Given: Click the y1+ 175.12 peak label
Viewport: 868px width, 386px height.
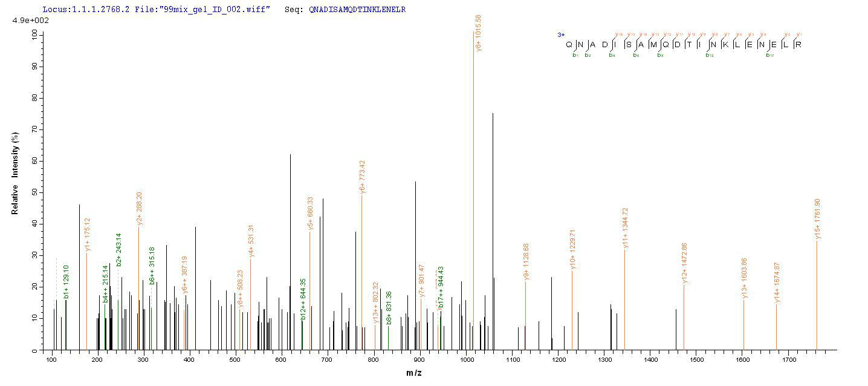Looking at the screenshot, I should point(88,234).
